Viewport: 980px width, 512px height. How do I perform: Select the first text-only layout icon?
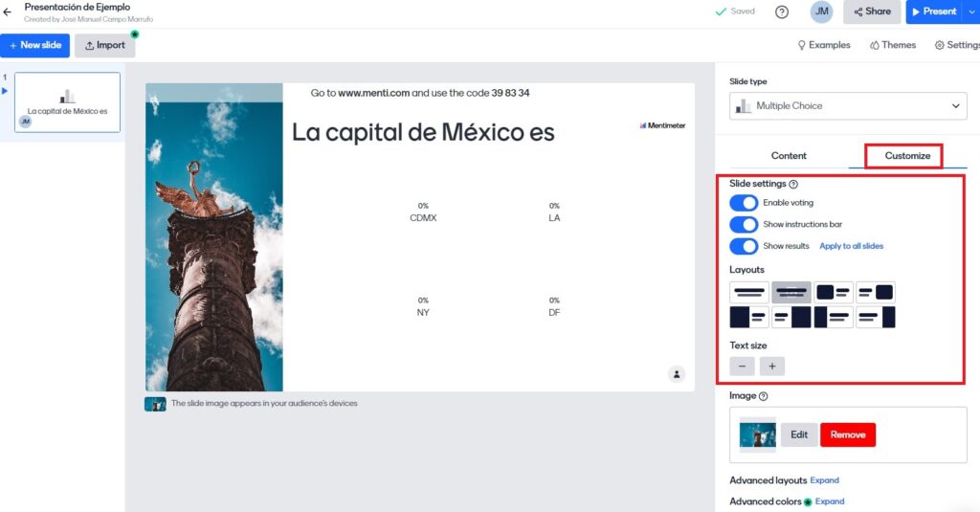[749, 292]
